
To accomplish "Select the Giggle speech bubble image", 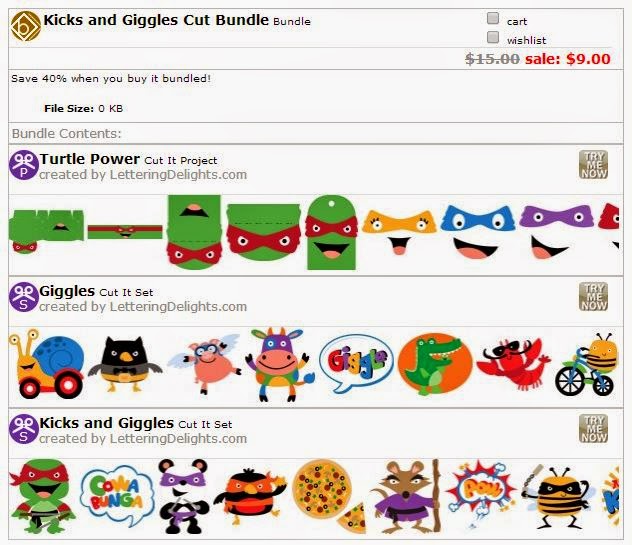I will 356,364.
